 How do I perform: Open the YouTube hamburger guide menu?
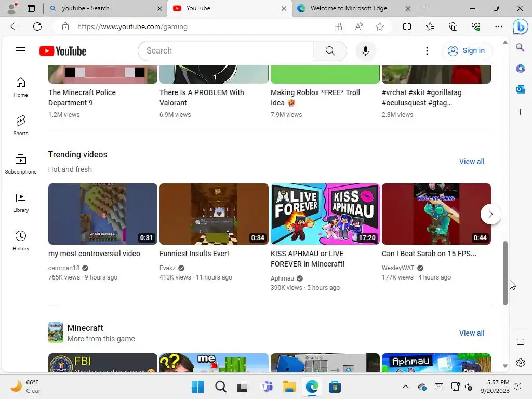(x=21, y=50)
